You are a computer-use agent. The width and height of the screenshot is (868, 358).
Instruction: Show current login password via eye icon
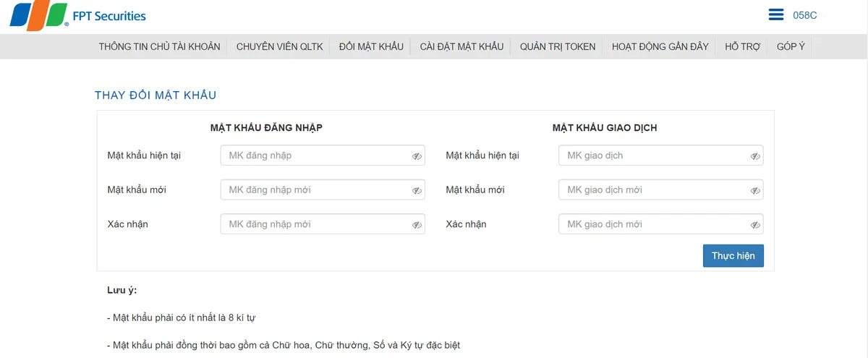pos(417,156)
